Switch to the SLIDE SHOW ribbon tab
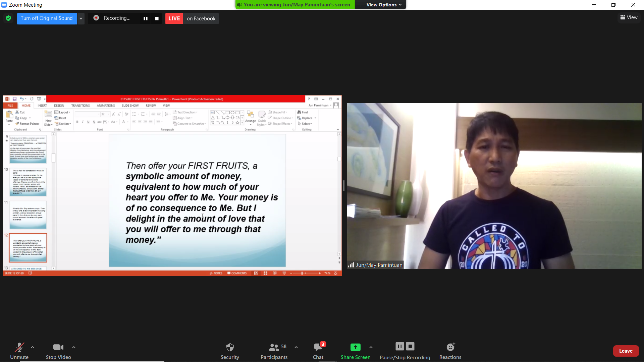 click(130, 106)
